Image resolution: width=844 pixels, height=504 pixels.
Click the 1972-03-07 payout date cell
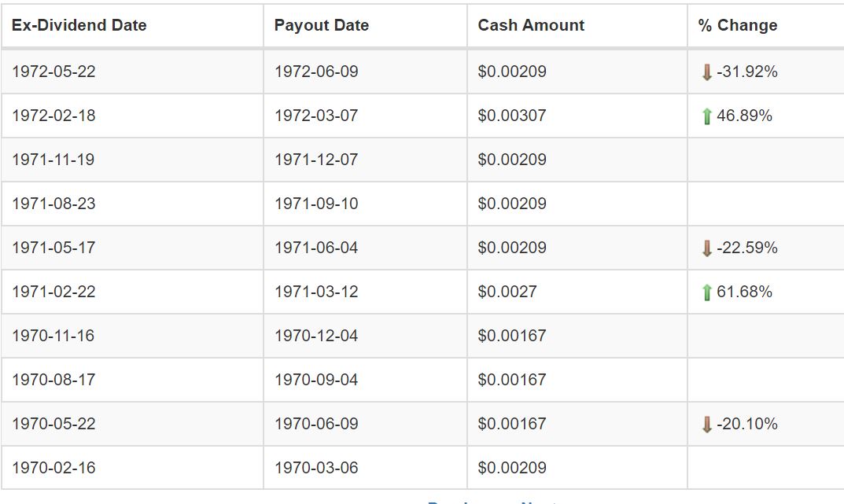315,116
